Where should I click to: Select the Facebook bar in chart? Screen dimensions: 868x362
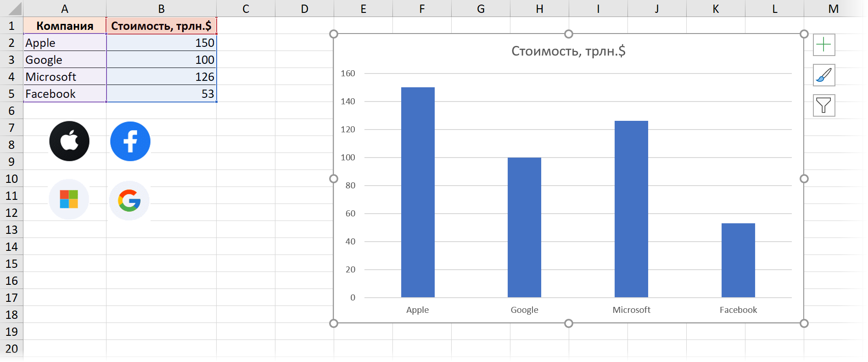coord(738,260)
